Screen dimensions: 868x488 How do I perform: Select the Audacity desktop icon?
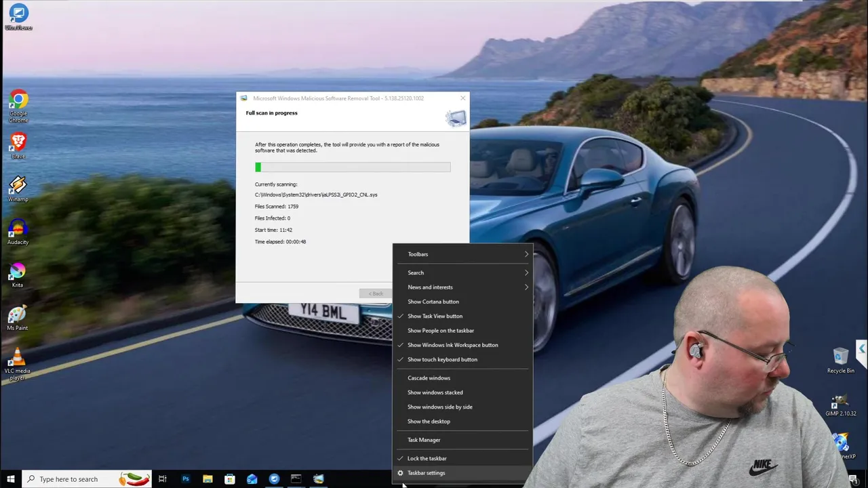pyautogui.click(x=18, y=232)
